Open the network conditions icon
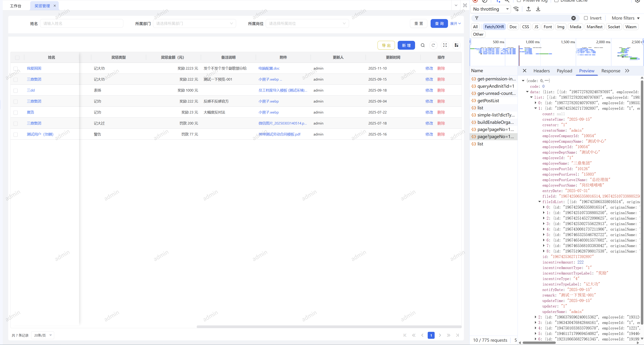 point(516,9)
